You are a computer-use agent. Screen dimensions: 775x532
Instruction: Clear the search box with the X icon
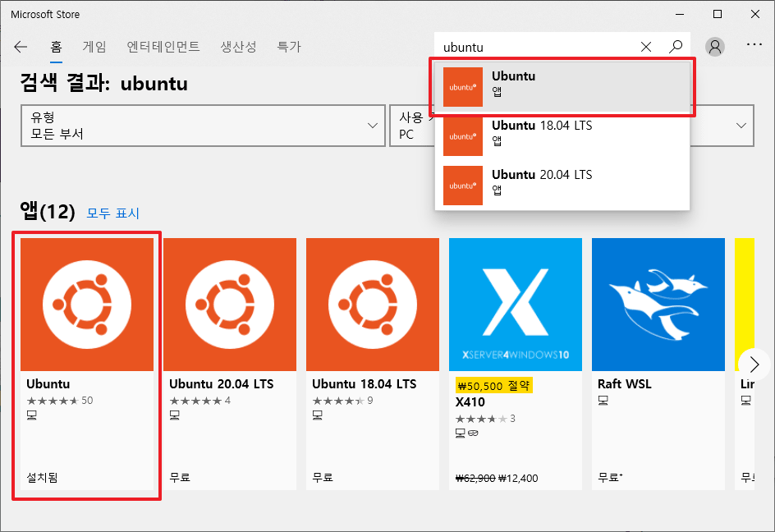(645, 47)
